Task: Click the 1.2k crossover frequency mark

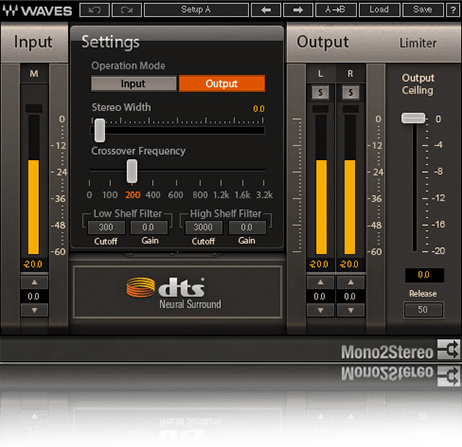Action: pyautogui.click(x=221, y=195)
